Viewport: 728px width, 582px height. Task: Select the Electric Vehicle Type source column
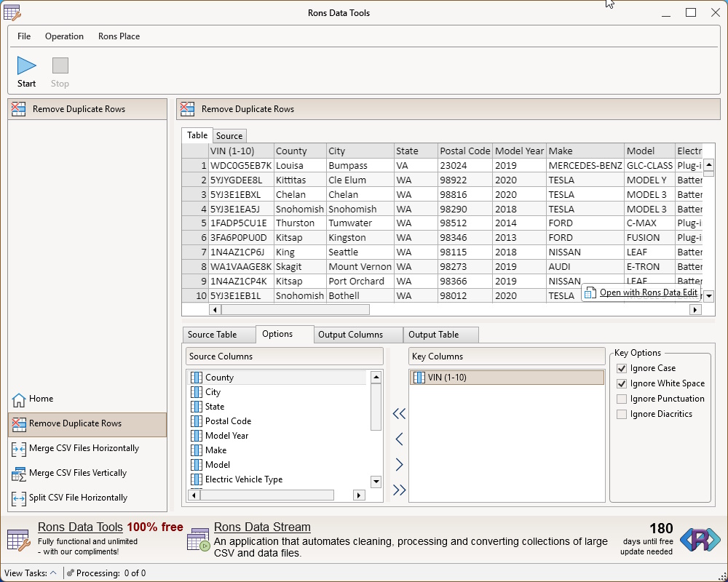tap(277, 479)
